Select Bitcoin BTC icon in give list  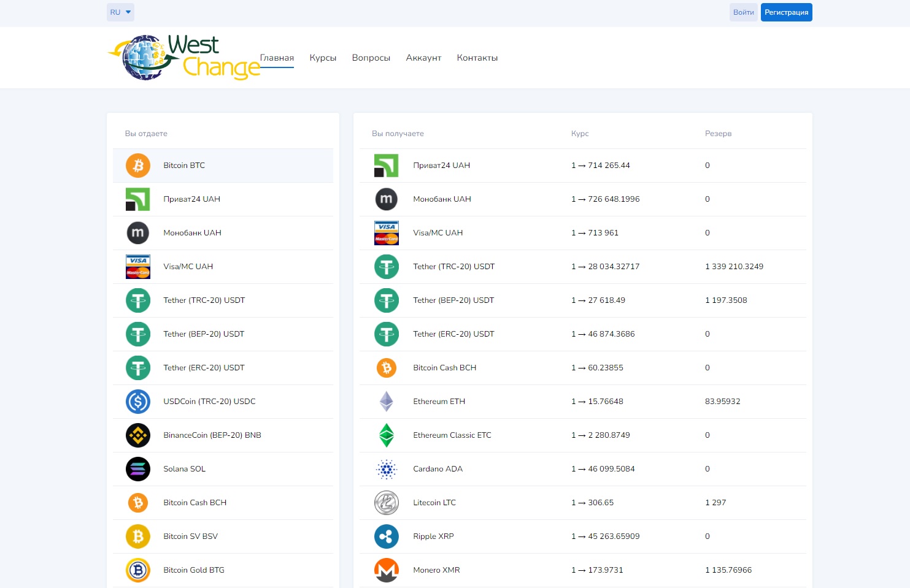(138, 166)
